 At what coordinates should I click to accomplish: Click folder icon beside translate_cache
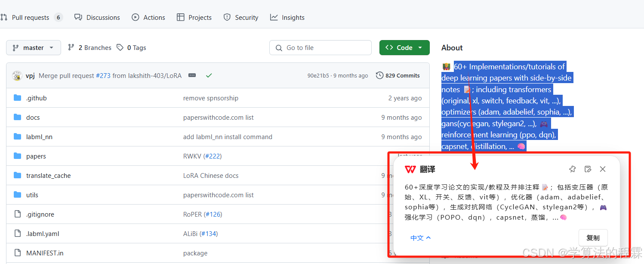[x=18, y=175]
